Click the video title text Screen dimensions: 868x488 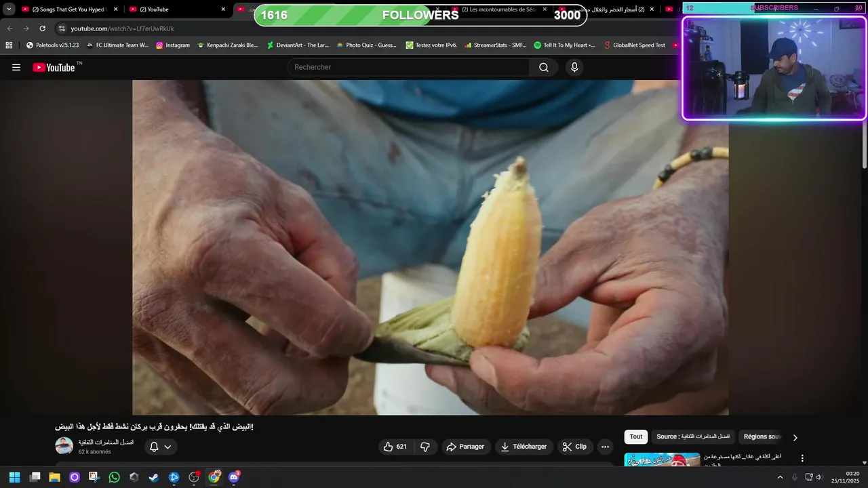(x=154, y=426)
